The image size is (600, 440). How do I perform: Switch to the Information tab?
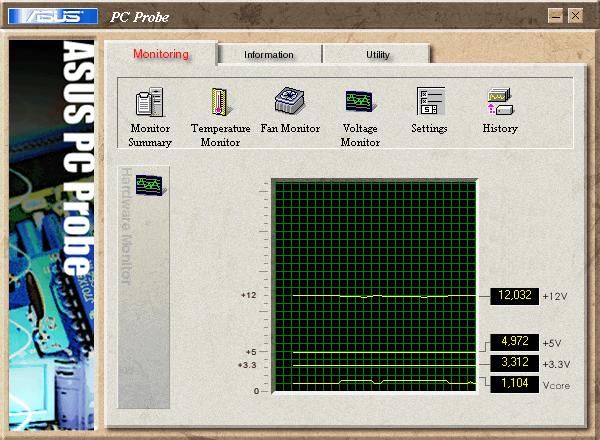(x=269, y=55)
